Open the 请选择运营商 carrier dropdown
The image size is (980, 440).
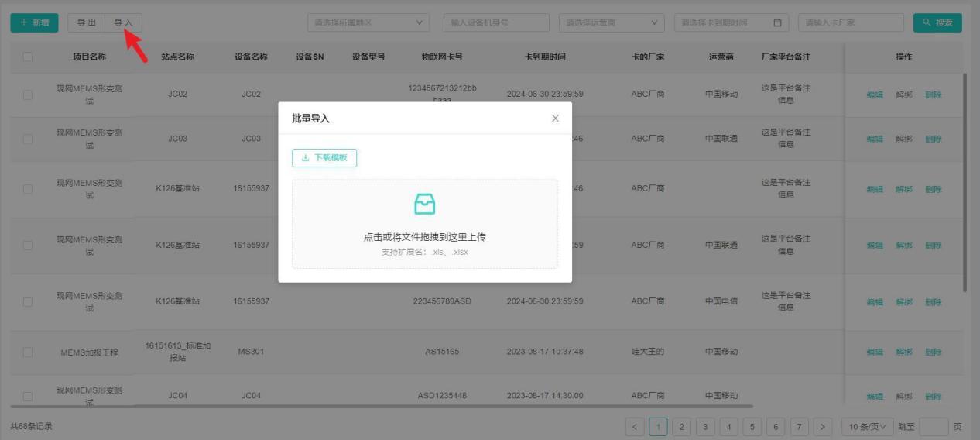coord(611,23)
